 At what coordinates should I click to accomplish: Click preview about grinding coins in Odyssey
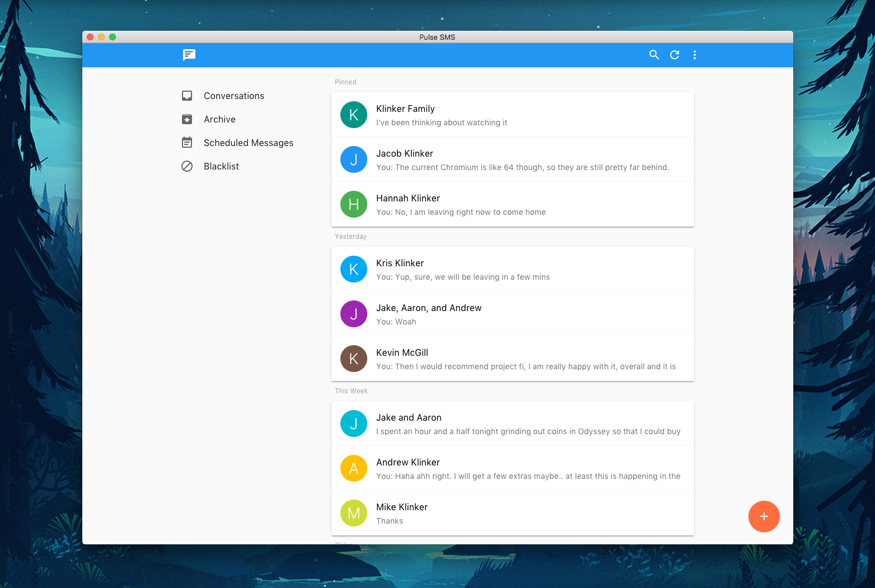(528, 431)
